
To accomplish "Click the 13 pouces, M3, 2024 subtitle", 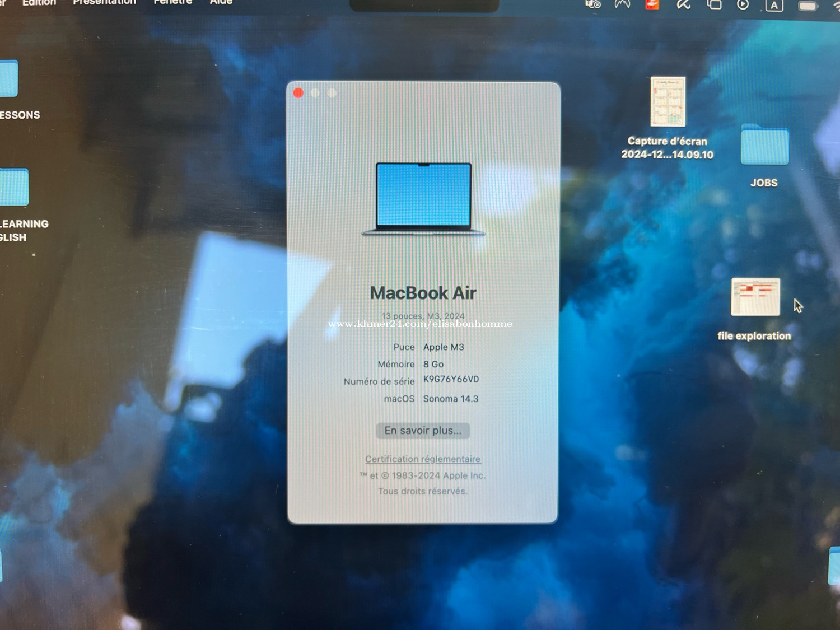I will pyautogui.click(x=423, y=316).
